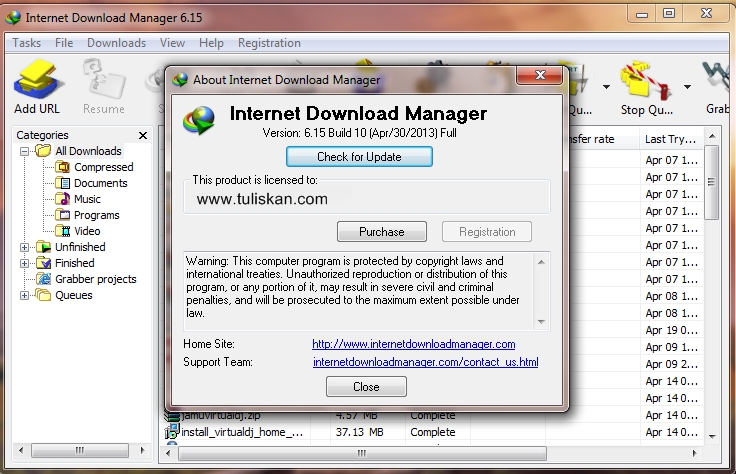Click warning text scroll up arrow
736x474 pixels.
pos(541,262)
